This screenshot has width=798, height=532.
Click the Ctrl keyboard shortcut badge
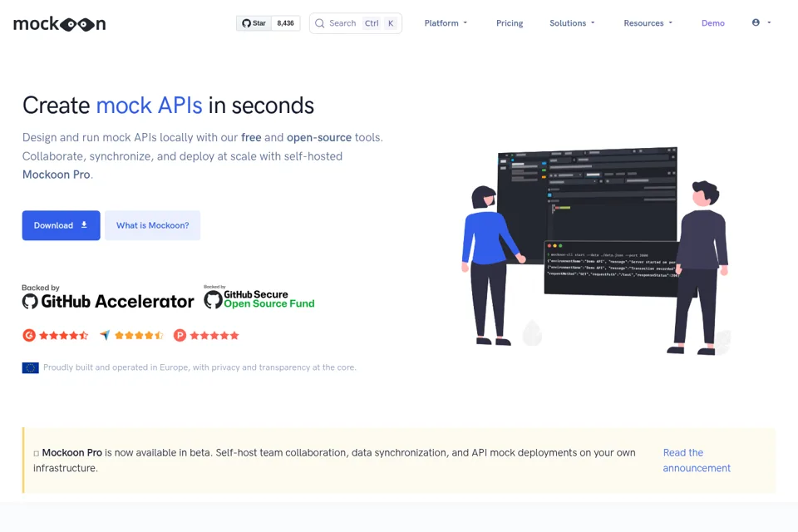tap(372, 23)
